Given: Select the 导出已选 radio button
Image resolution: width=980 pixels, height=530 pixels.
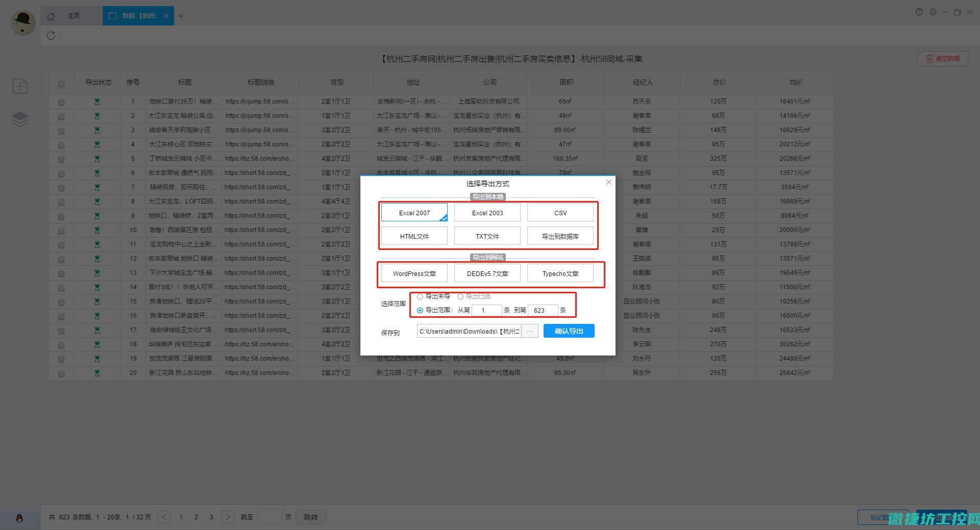Looking at the screenshot, I should coord(460,296).
